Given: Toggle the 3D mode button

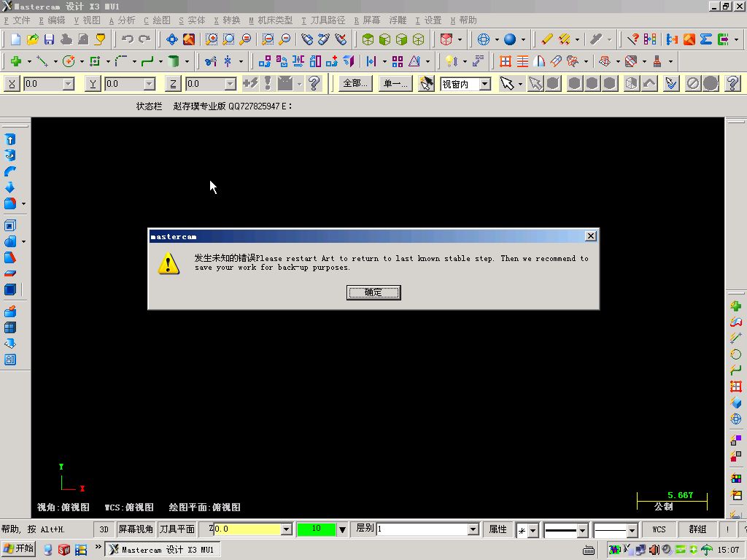Looking at the screenshot, I should 104,529.
